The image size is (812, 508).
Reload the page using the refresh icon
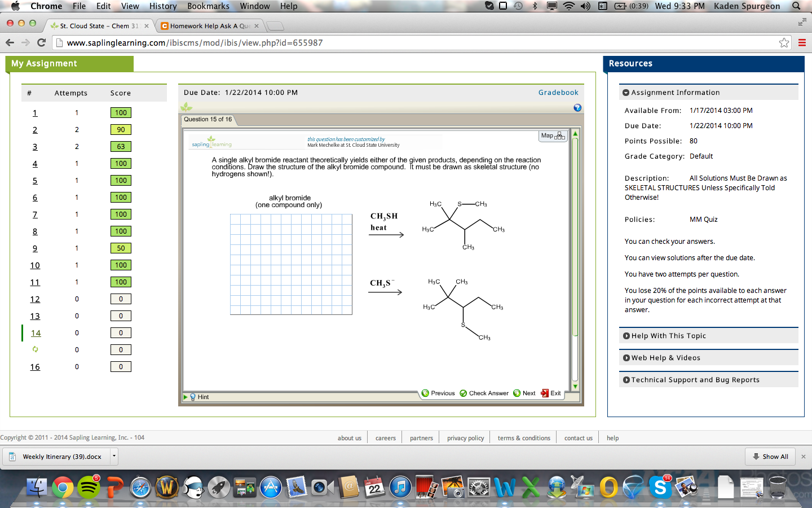pyautogui.click(x=42, y=42)
